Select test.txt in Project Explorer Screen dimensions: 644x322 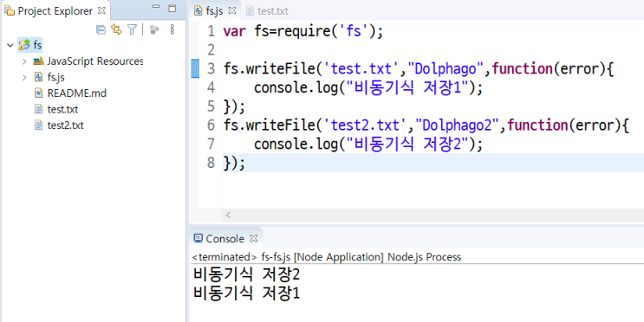pyautogui.click(x=62, y=110)
